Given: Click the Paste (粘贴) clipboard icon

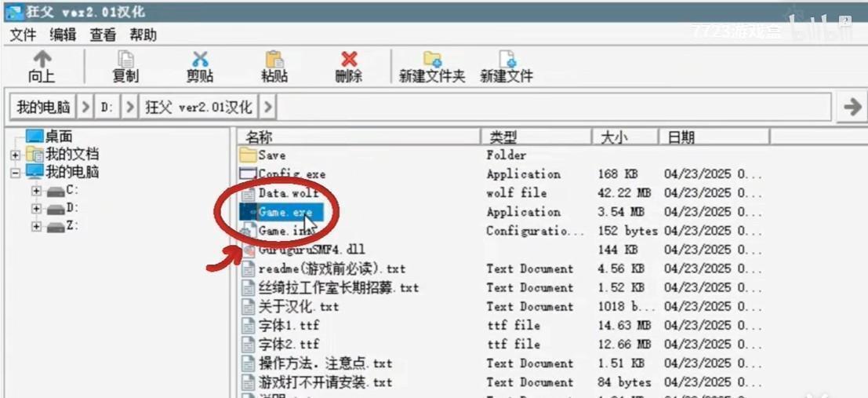Looking at the screenshot, I should pos(274,60).
